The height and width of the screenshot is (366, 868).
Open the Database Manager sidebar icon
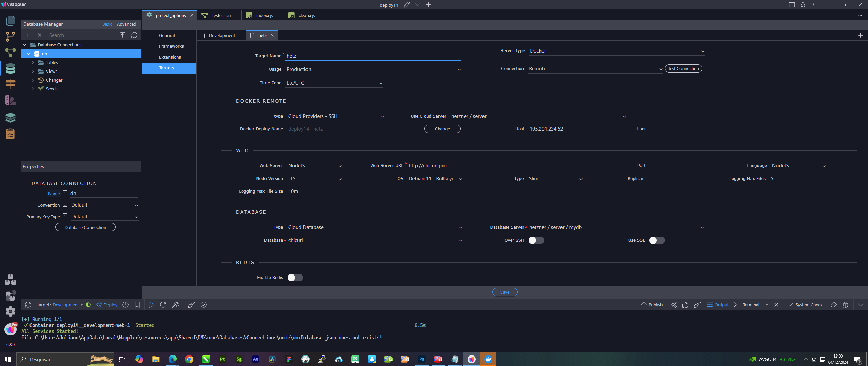(x=11, y=69)
